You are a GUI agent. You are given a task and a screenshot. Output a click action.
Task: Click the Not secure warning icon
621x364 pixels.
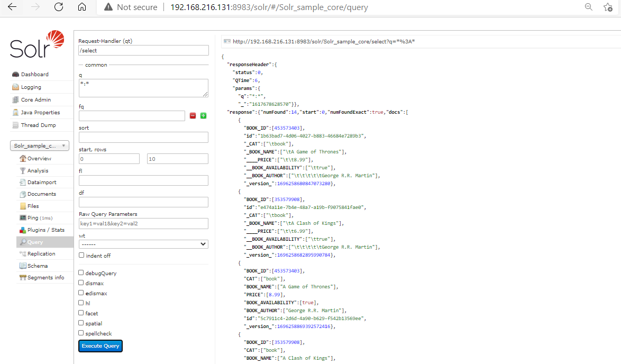click(x=108, y=7)
